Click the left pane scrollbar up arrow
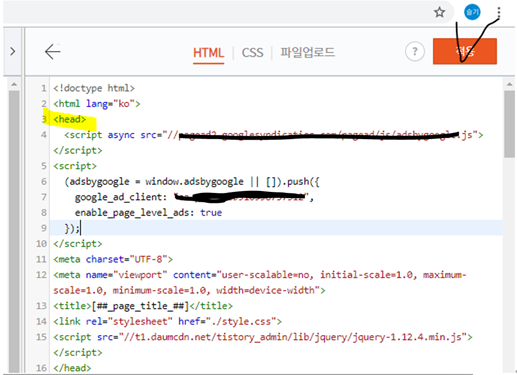 coord(14,84)
